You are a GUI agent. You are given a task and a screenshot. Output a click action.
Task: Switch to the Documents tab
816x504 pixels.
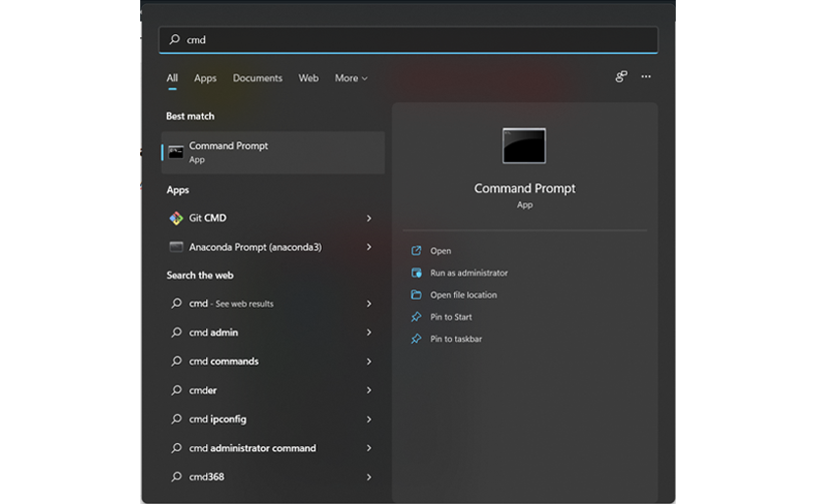tap(258, 78)
